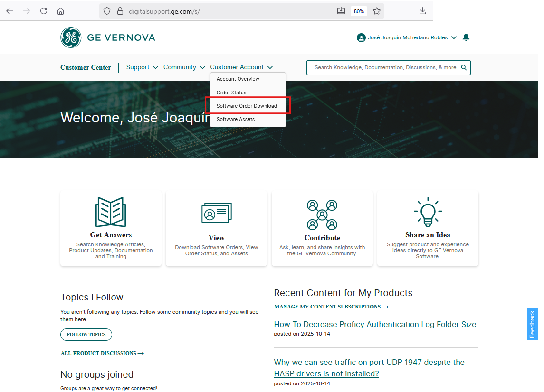544x392 pixels.
Task: Click the Groups are a great way text
Action: click(109, 389)
